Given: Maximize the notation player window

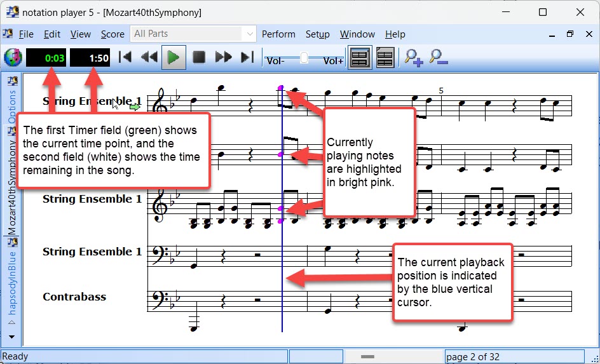Looking at the screenshot, I should (543, 12).
